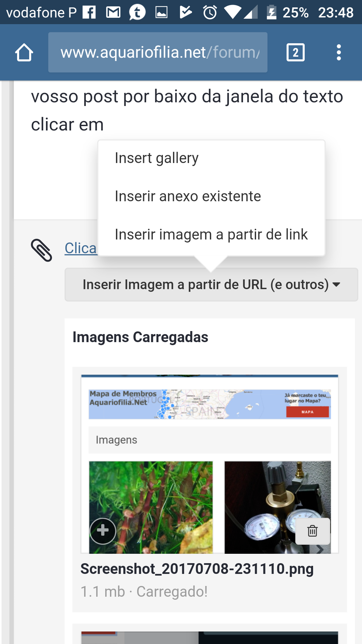
Task: Open the browser three-dot overflow menu
Action: (339, 53)
